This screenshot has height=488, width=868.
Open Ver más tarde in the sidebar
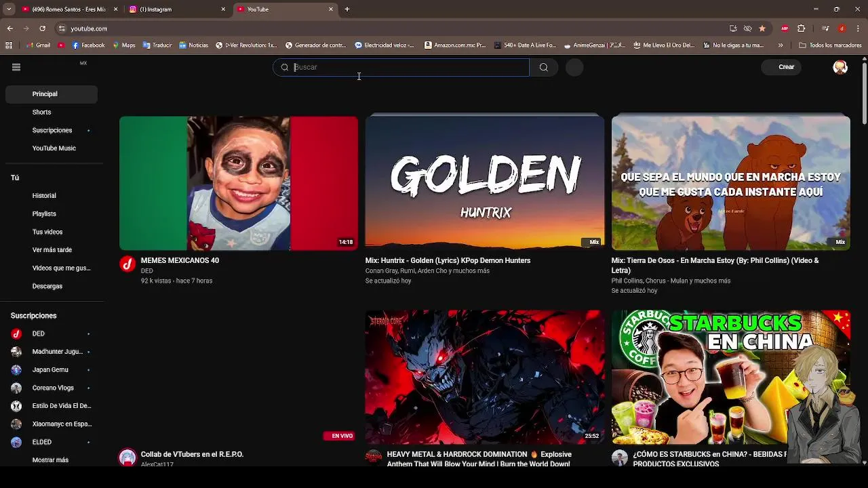point(52,250)
